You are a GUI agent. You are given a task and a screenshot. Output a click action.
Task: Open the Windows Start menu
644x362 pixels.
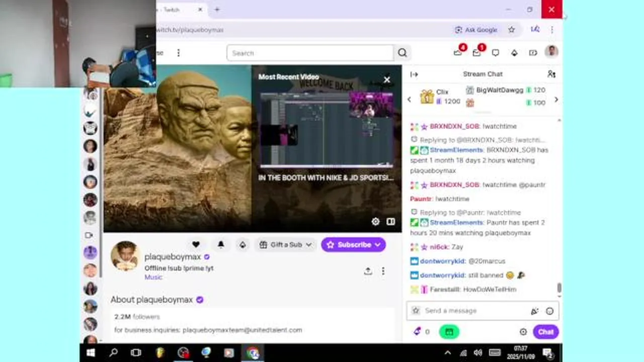pos(91,353)
